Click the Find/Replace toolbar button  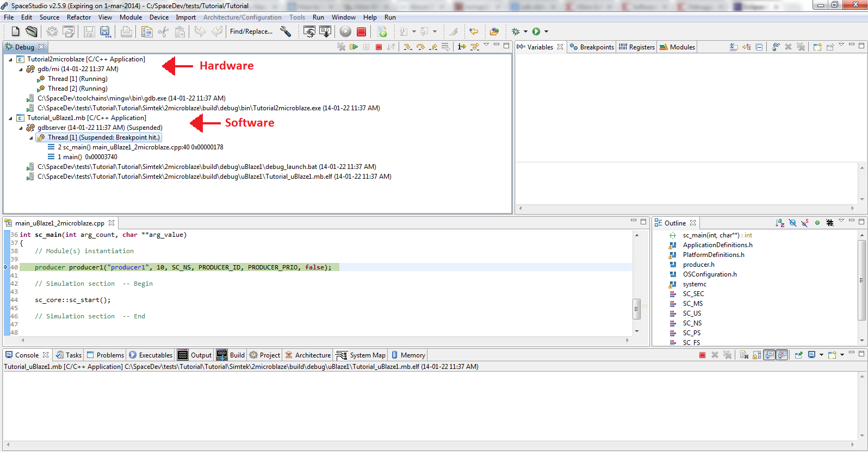(251, 32)
